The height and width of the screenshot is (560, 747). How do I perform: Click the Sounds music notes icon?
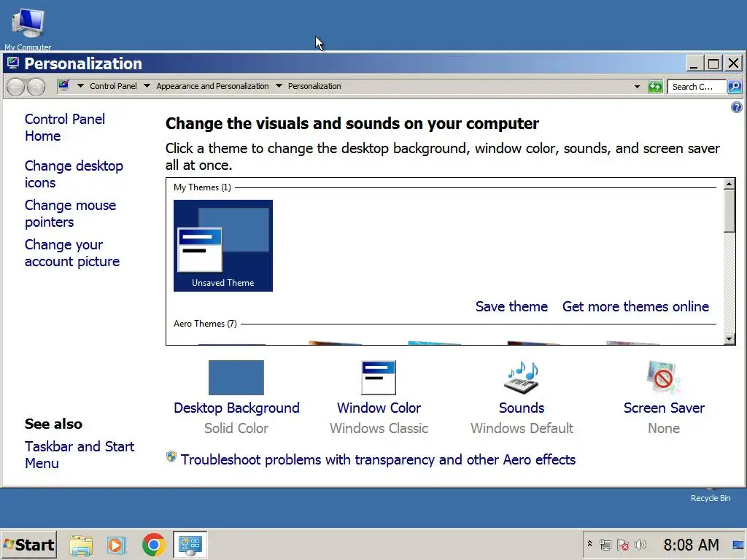pyautogui.click(x=522, y=378)
